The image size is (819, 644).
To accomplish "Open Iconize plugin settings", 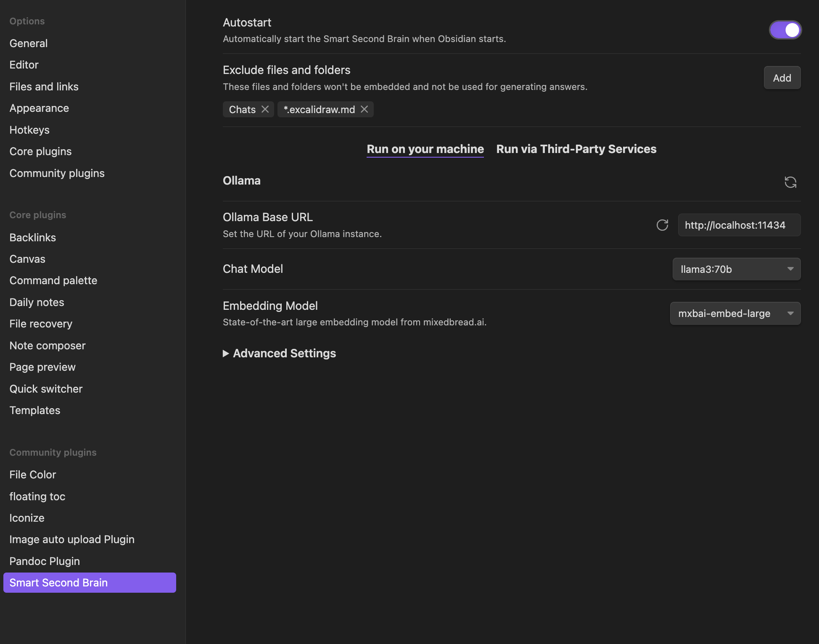I will click(26, 517).
